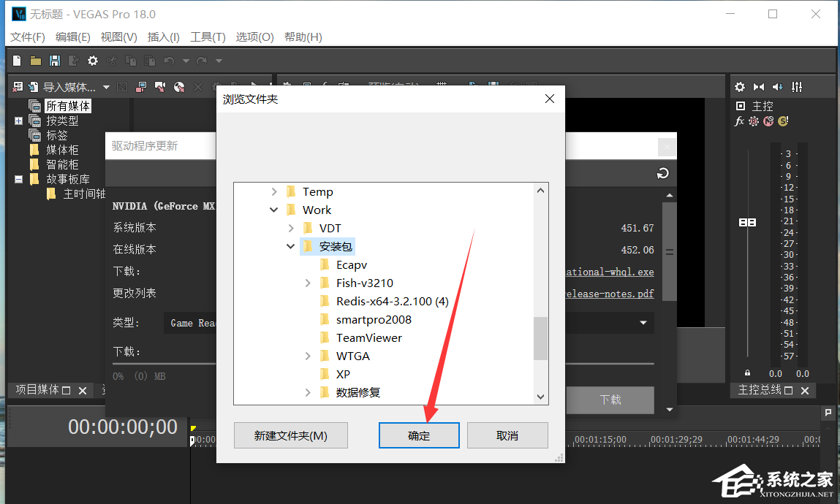Click the dim output speaker icon
The width and height of the screenshot is (840, 504).
776,86
